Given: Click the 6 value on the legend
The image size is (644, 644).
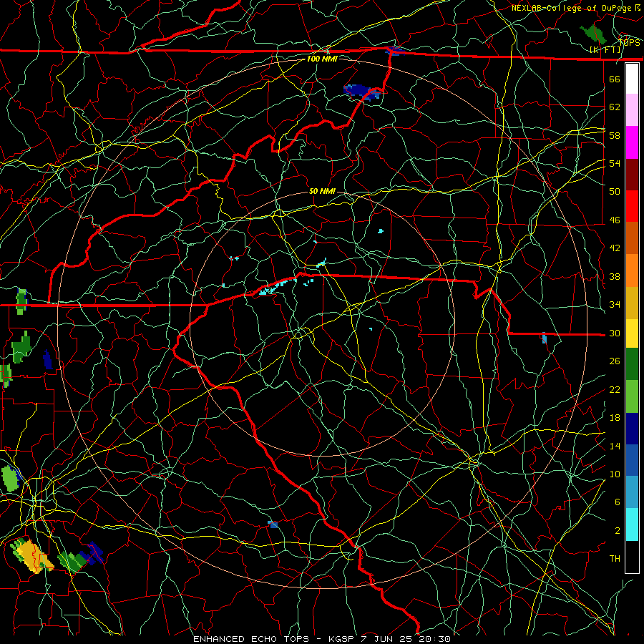Looking at the screenshot, I should 617,502.
